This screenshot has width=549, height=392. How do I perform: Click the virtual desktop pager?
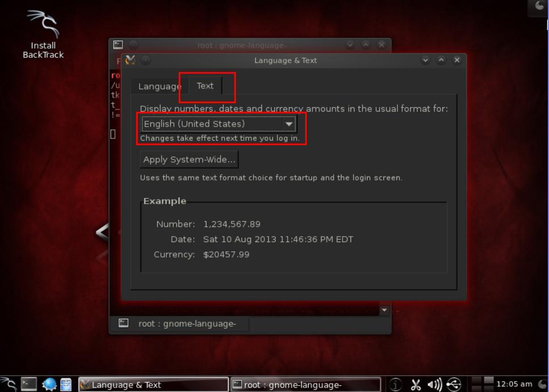483,384
